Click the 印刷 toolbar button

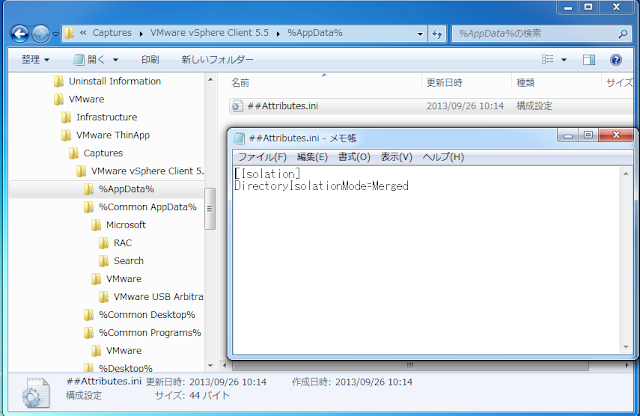[x=150, y=60]
